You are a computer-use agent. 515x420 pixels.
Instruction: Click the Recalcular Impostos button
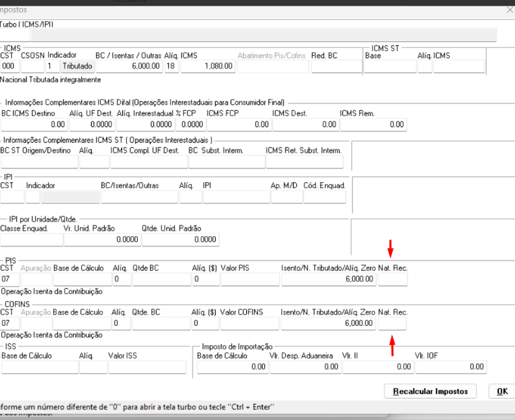tap(430, 391)
